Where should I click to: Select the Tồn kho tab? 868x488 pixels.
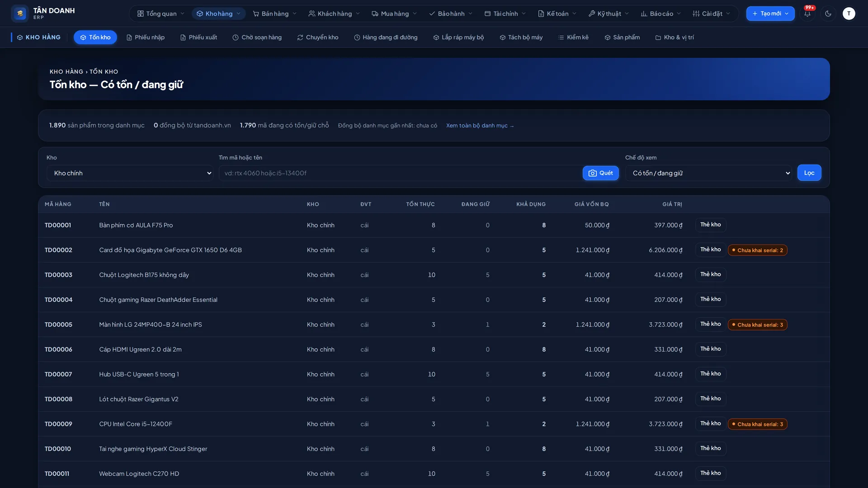tap(95, 38)
